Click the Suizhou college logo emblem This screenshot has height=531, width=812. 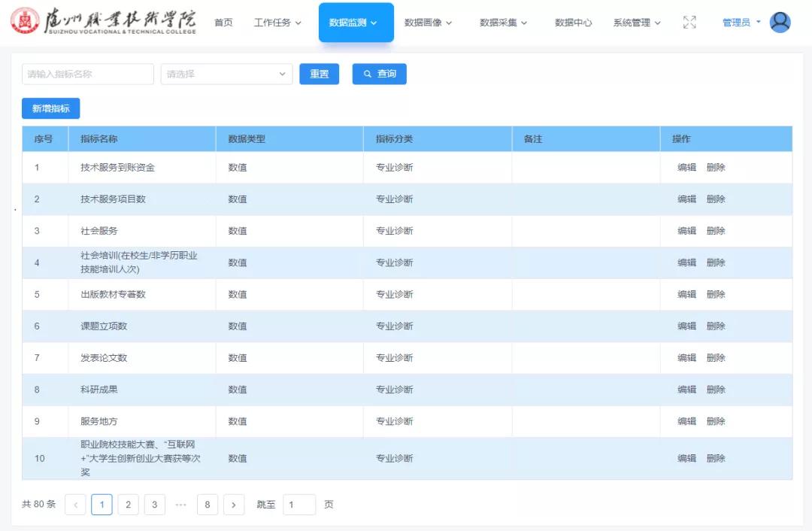coord(25,22)
